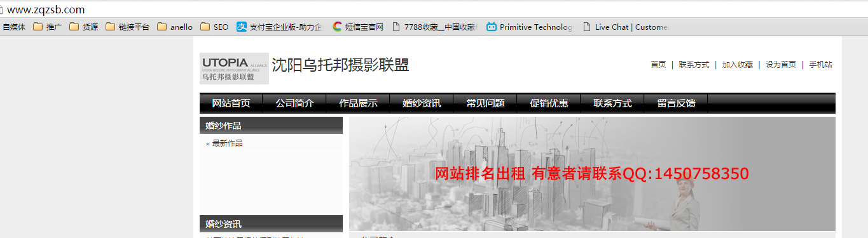This screenshot has width=868, height=238.
Task: Click the 短信宝官网 colorful favicon
Action: pyautogui.click(x=337, y=27)
